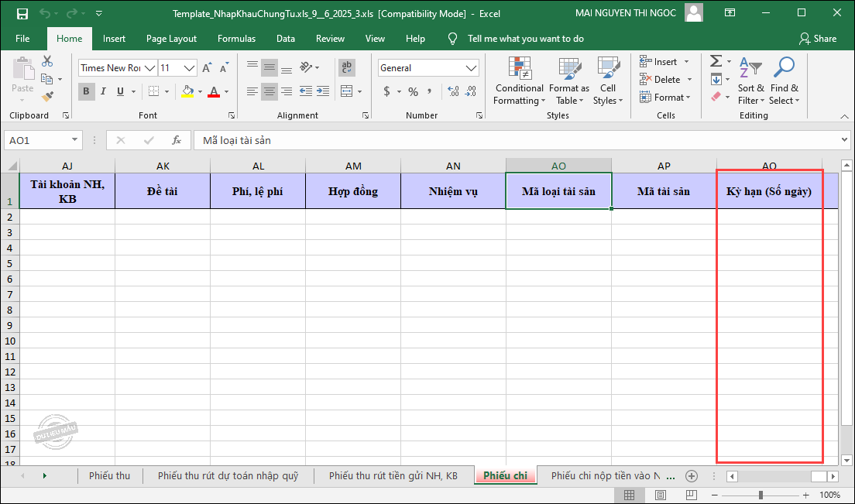Switch to Normal view in status bar
Screen dimensions: 855x504
[630, 495]
